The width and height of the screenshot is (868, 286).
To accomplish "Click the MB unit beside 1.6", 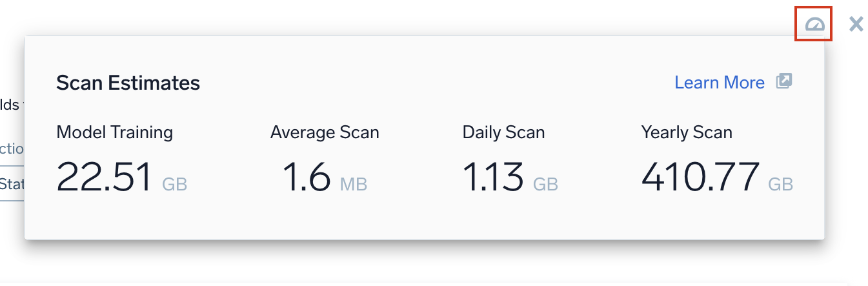I will coord(353,184).
